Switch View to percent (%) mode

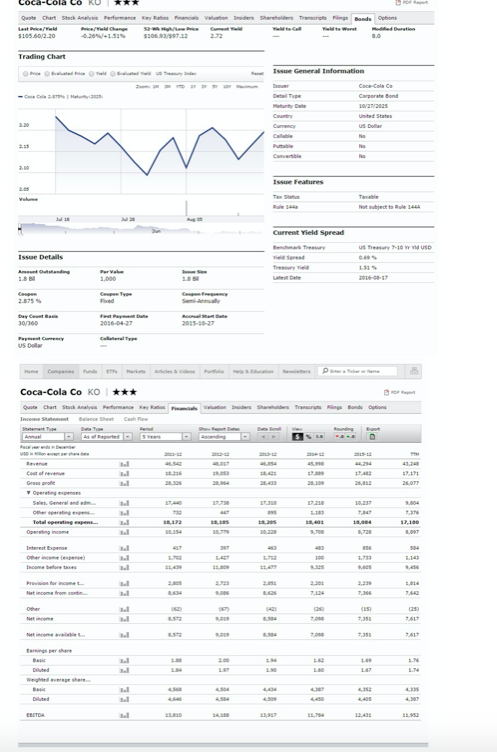coord(308,436)
